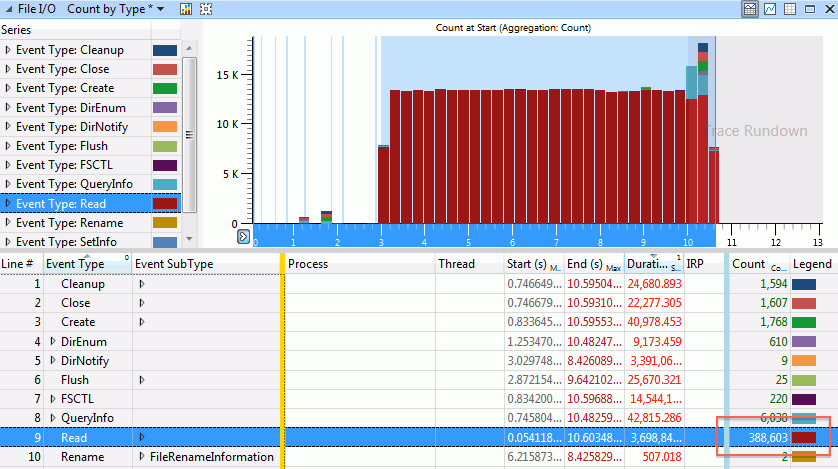The height and width of the screenshot is (469, 838).
Task: Click the timeline expand arrow button
Action: (x=243, y=236)
